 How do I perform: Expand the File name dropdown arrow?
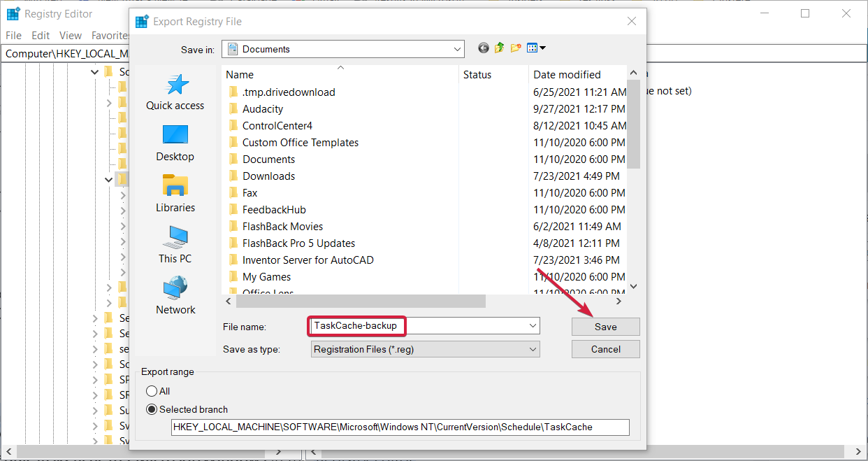pyautogui.click(x=533, y=326)
